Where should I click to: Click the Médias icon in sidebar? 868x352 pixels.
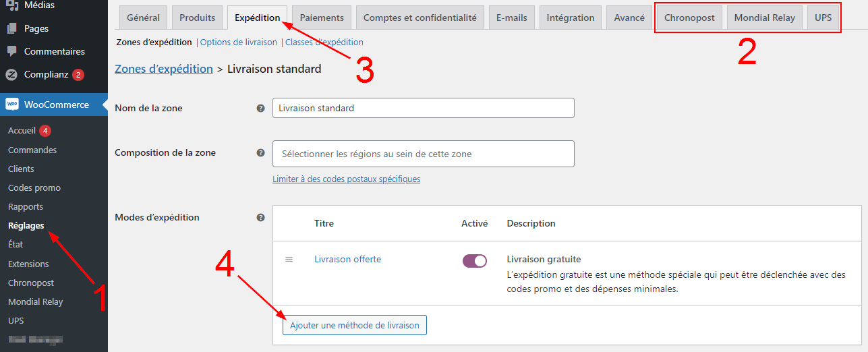11,5
